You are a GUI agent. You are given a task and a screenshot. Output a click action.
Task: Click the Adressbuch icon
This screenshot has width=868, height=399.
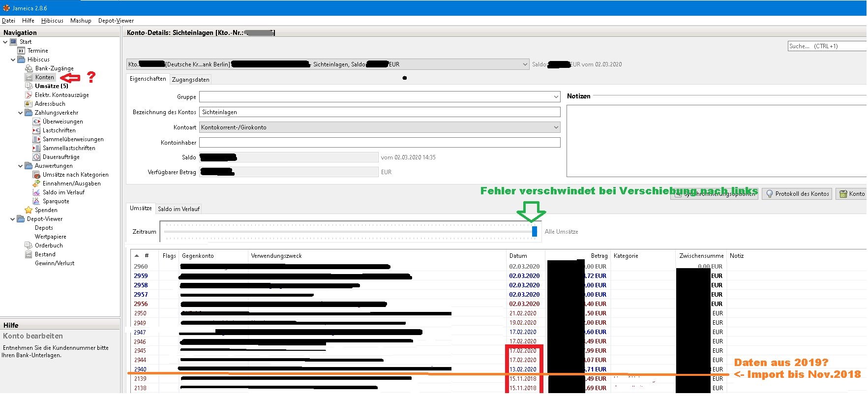(x=29, y=104)
